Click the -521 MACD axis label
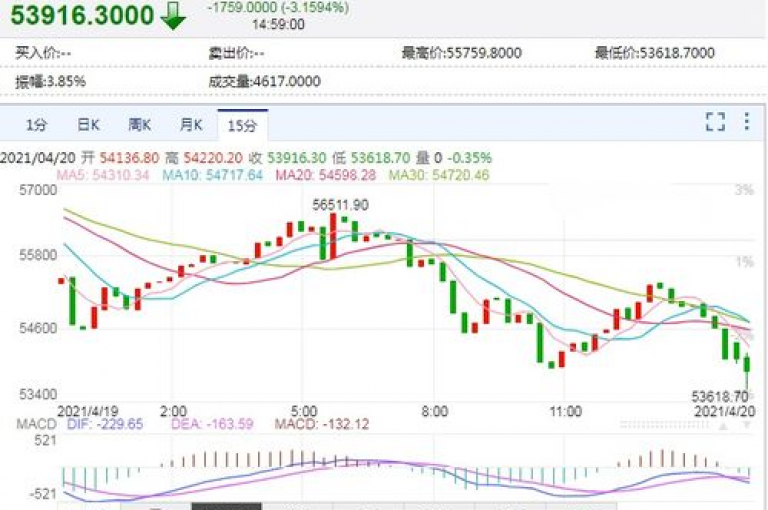The height and width of the screenshot is (510, 768). [x=43, y=494]
